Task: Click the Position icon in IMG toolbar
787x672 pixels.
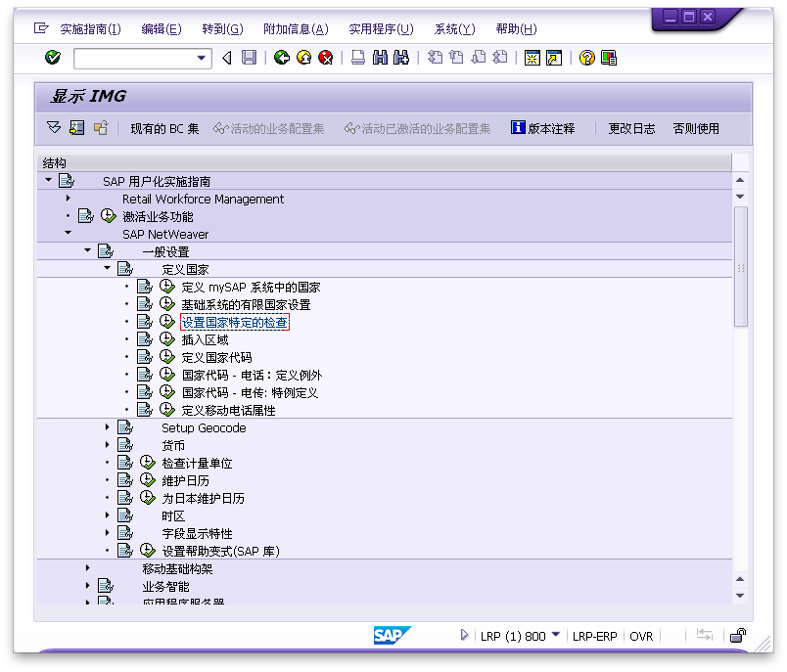Action: click(76, 128)
